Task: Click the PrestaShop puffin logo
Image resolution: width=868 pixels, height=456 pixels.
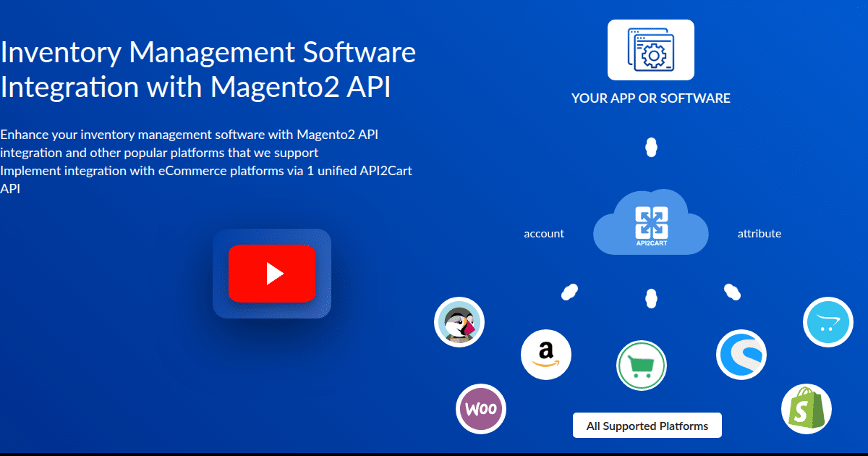Action: 459,322
